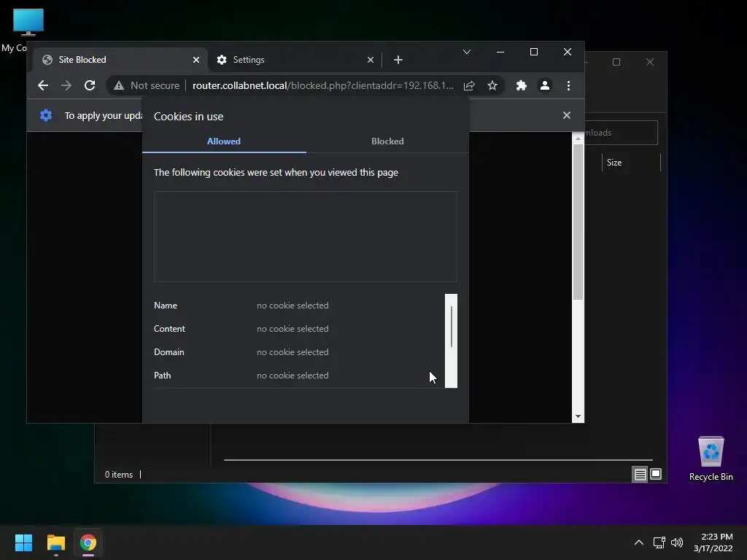The height and width of the screenshot is (560, 747).
Task: Dismiss the update infobar
Action: click(566, 115)
